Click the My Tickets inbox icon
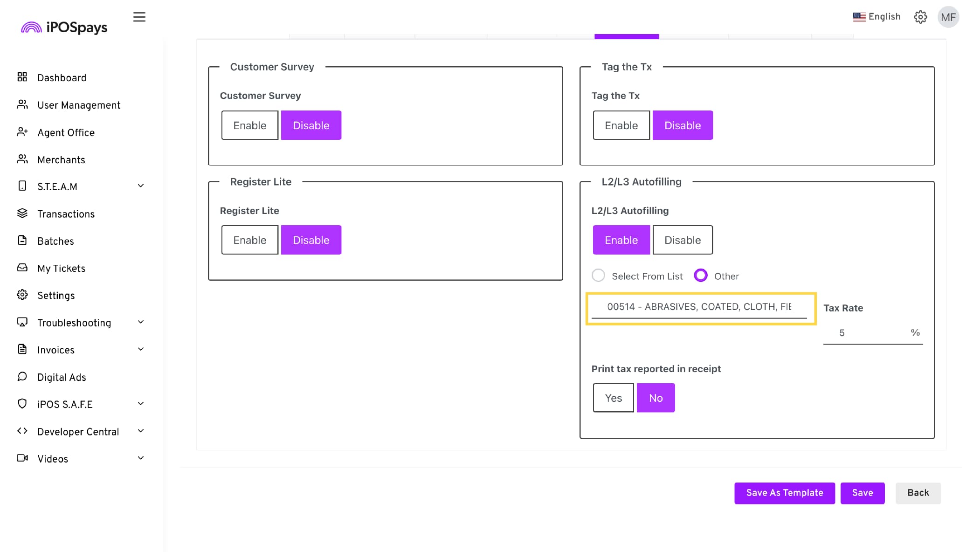The image size is (980, 552). point(22,268)
